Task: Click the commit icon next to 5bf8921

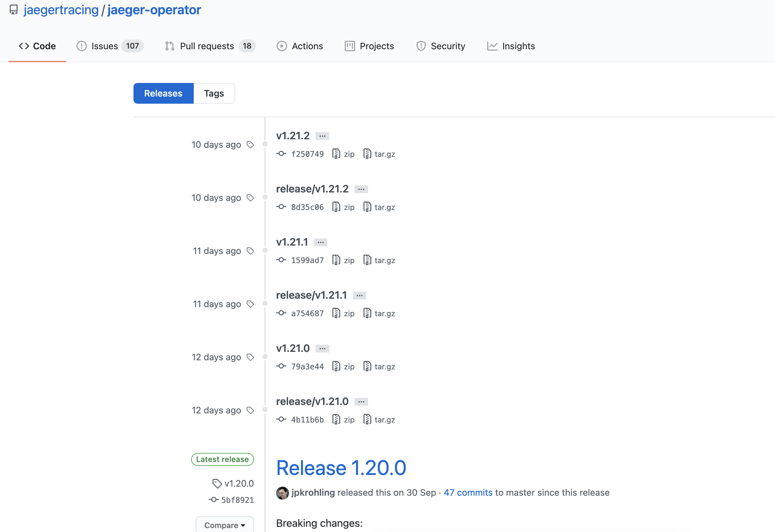Action: pyautogui.click(x=214, y=500)
